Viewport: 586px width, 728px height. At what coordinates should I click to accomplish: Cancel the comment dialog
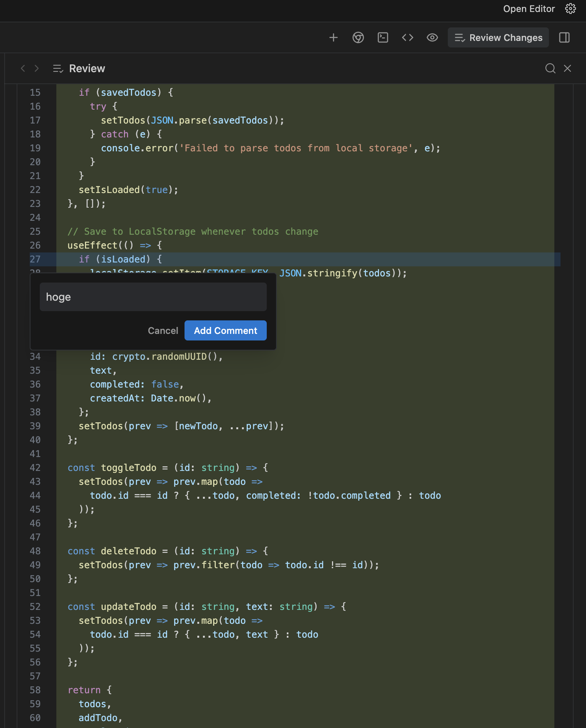point(163,331)
